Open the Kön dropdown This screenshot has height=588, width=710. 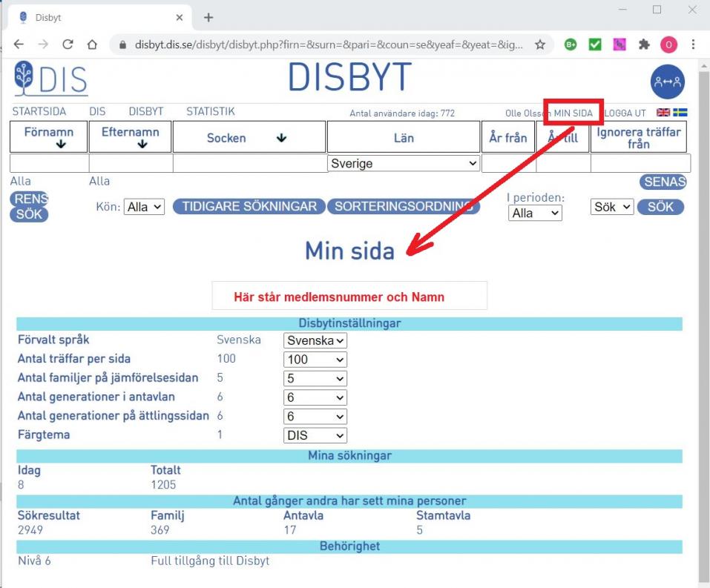coord(144,208)
